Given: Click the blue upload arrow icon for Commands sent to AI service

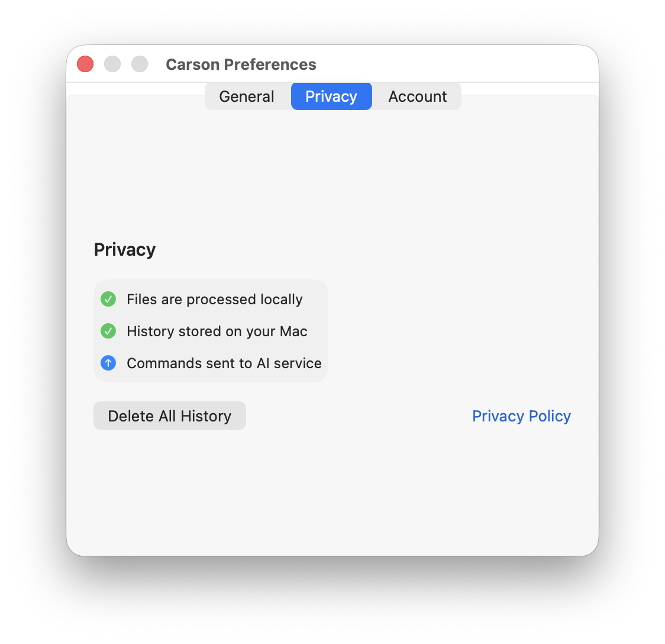Looking at the screenshot, I should tap(108, 363).
